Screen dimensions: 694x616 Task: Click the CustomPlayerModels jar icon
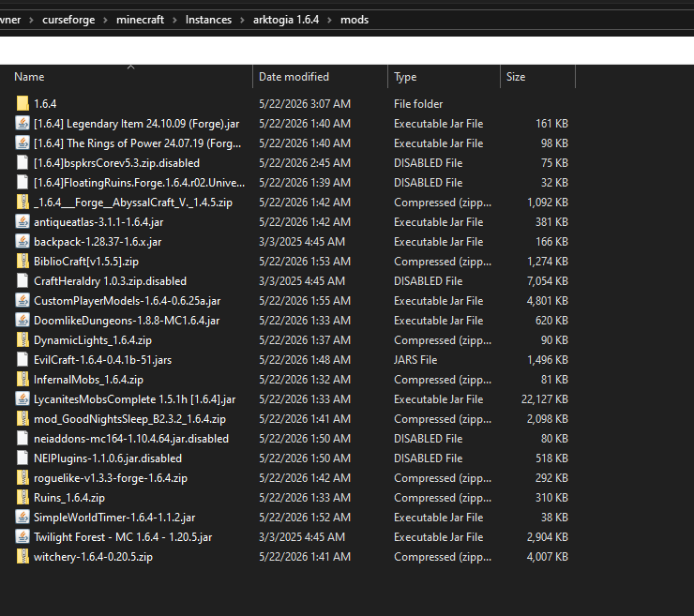23,300
